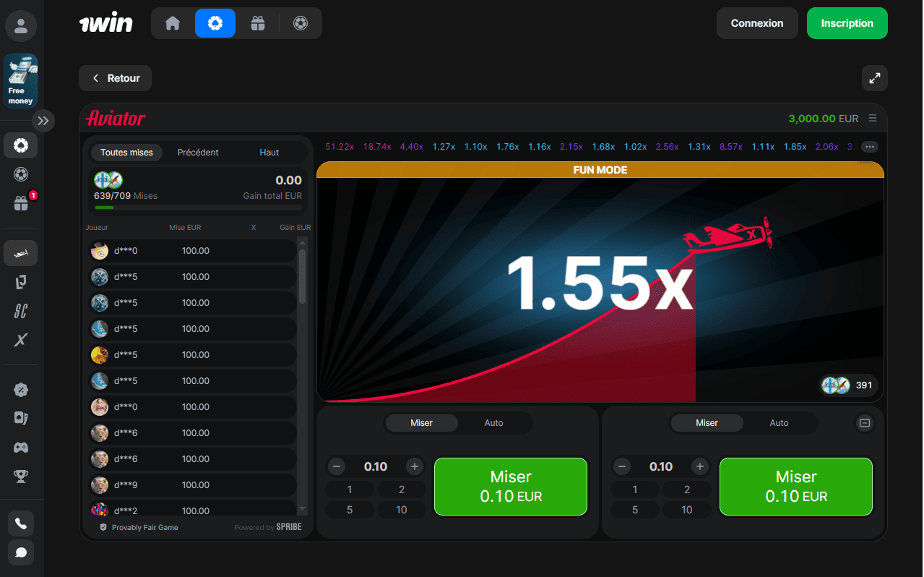Screen dimensions: 924x577
Task: Select the Aviator plane icon in sidebar
Action: [21, 253]
